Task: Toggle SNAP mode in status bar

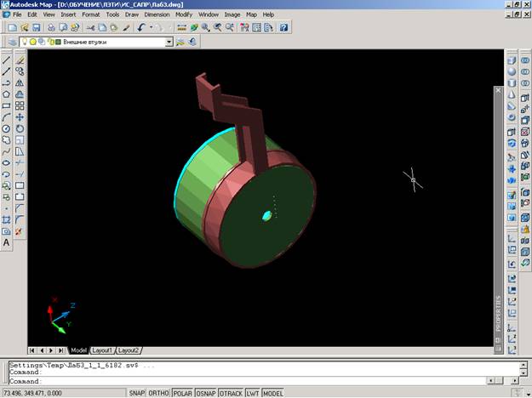Action: point(137,393)
